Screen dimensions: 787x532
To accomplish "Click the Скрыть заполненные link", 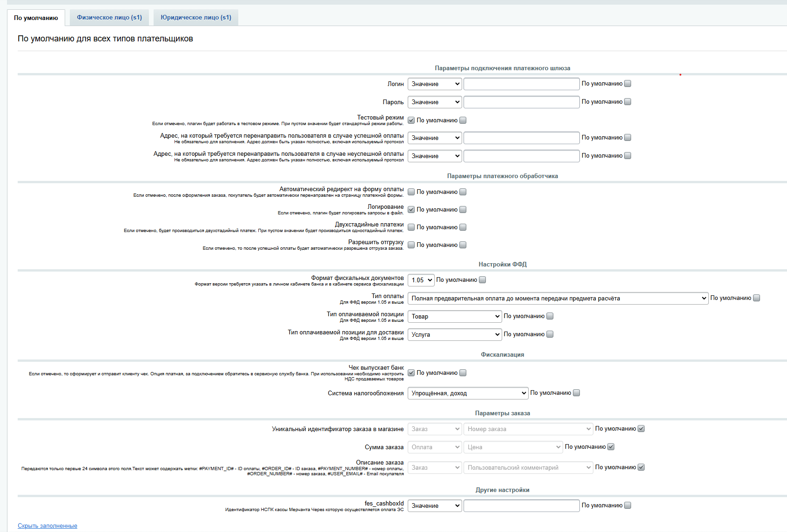I will click(x=47, y=526).
